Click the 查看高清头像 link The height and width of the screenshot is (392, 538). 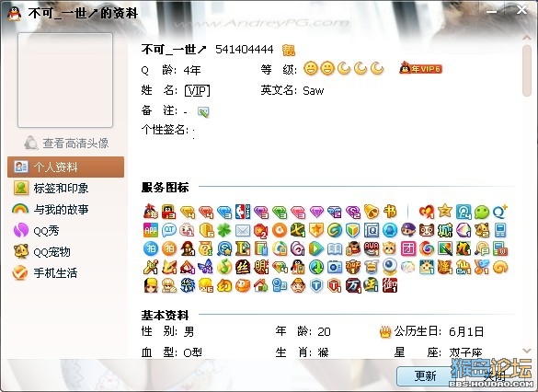[x=66, y=144]
